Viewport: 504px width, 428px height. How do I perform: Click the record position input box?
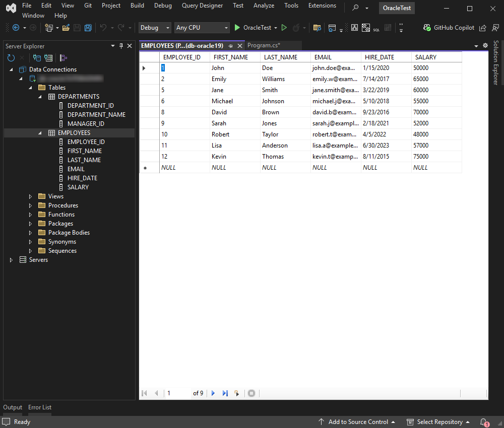[176, 393]
